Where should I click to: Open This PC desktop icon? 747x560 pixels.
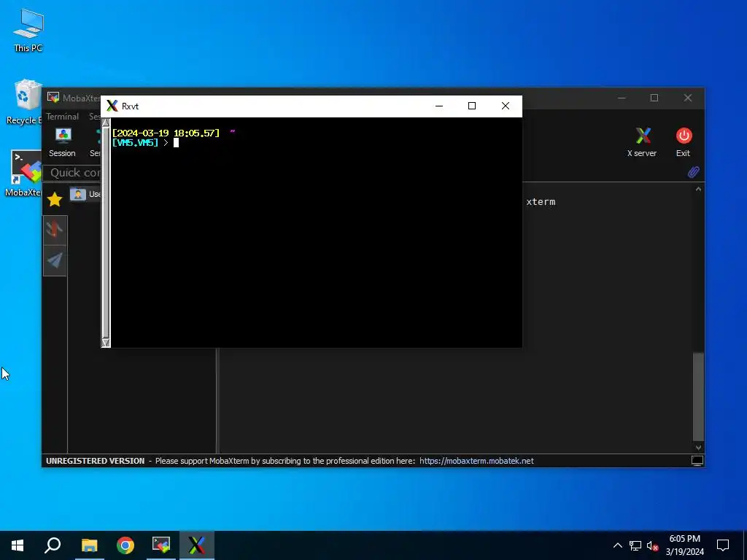[x=28, y=31]
